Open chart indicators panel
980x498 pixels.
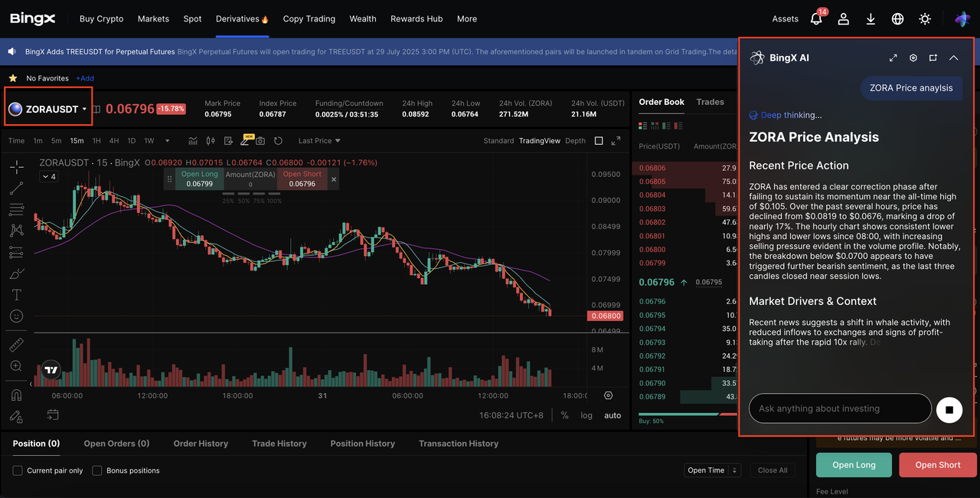coord(193,140)
